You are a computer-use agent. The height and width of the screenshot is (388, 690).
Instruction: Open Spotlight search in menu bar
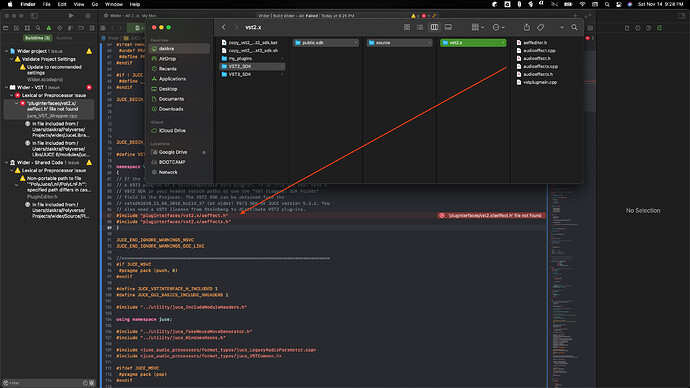tap(607, 4)
